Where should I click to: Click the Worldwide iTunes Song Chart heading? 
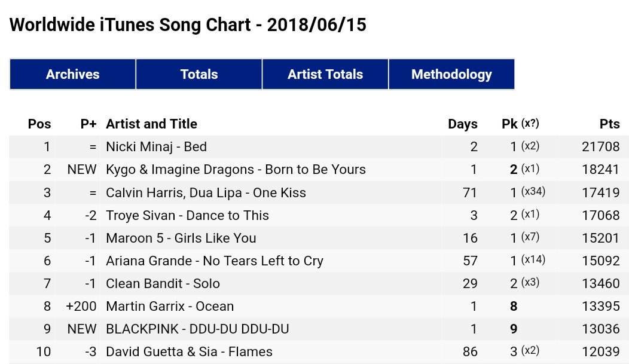pos(188,25)
